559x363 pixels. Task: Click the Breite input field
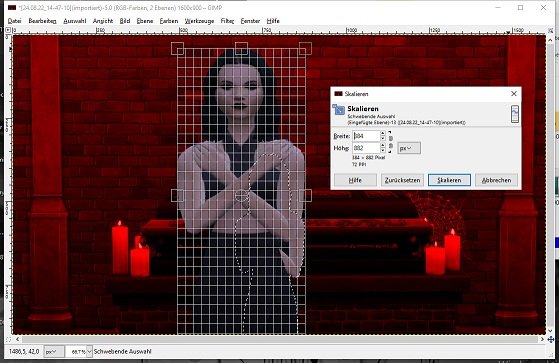tap(366, 136)
